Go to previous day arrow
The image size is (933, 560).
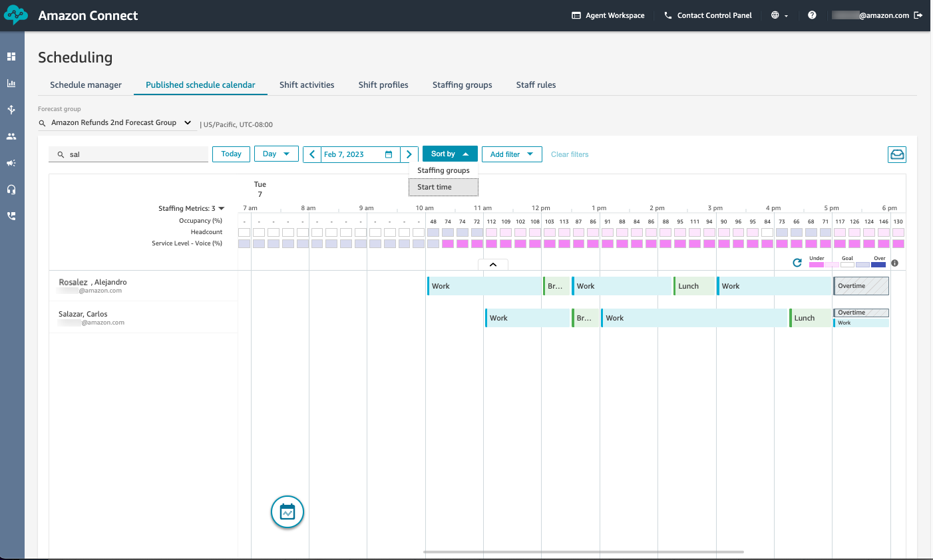click(x=312, y=154)
